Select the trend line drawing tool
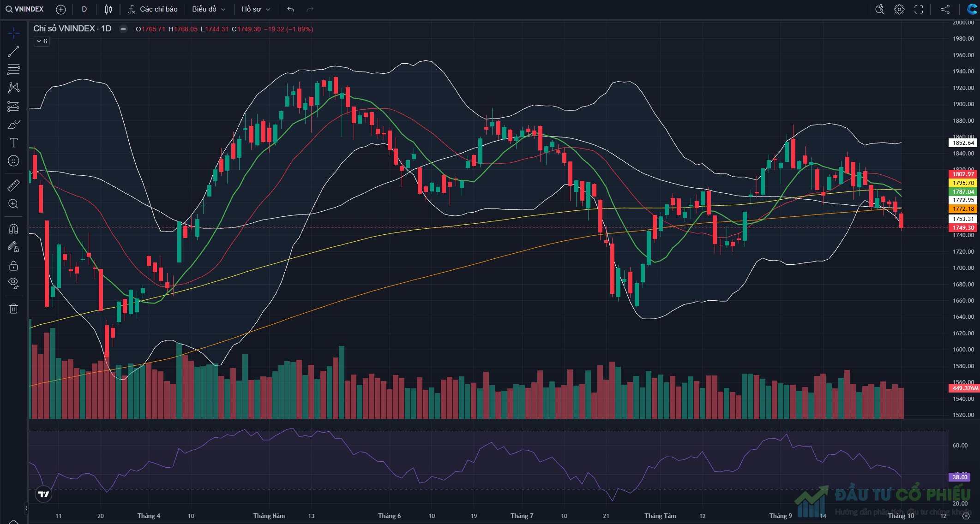The height and width of the screenshot is (524, 980). 13,51
